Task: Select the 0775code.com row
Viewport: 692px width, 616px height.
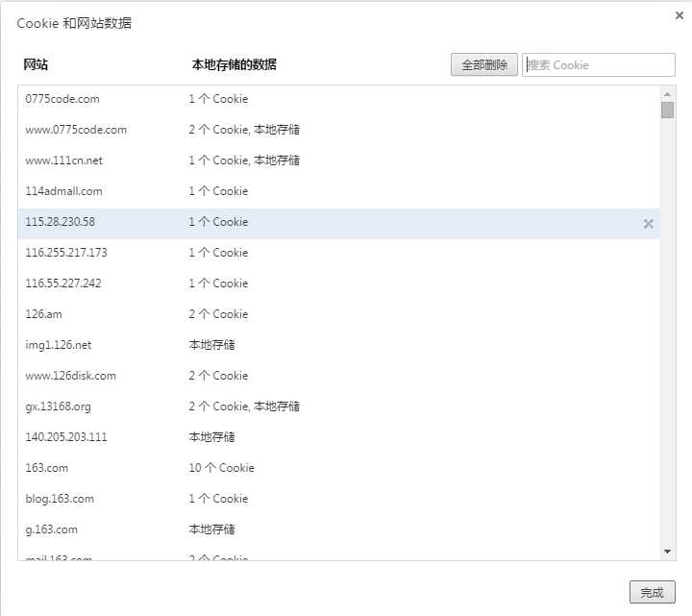Action: click(x=339, y=99)
